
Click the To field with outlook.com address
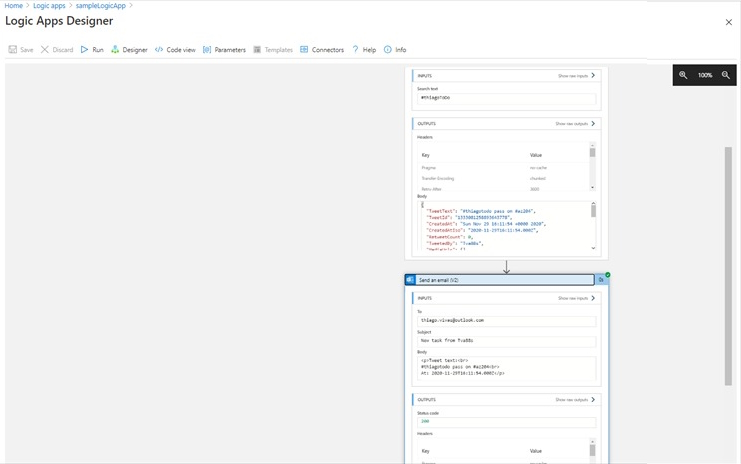click(x=506, y=321)
